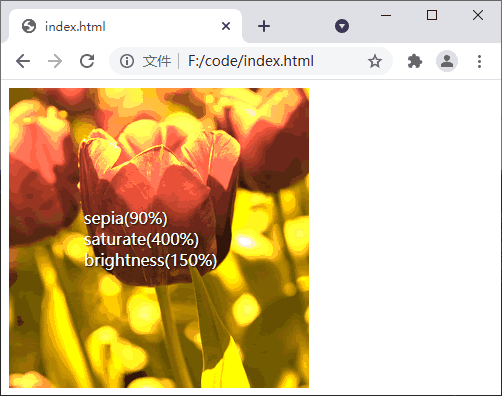Open the Chrome three-dot menu

[479, 61]
